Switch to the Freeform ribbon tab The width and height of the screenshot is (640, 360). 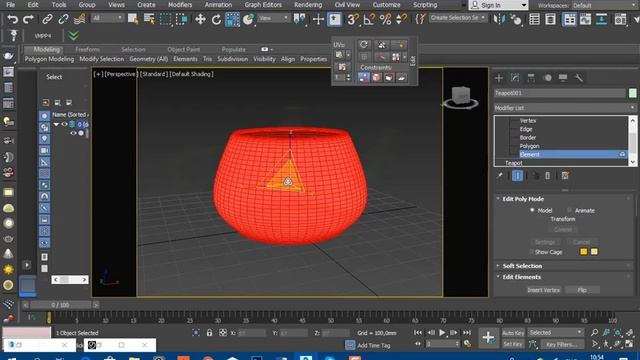click(87, 49)
